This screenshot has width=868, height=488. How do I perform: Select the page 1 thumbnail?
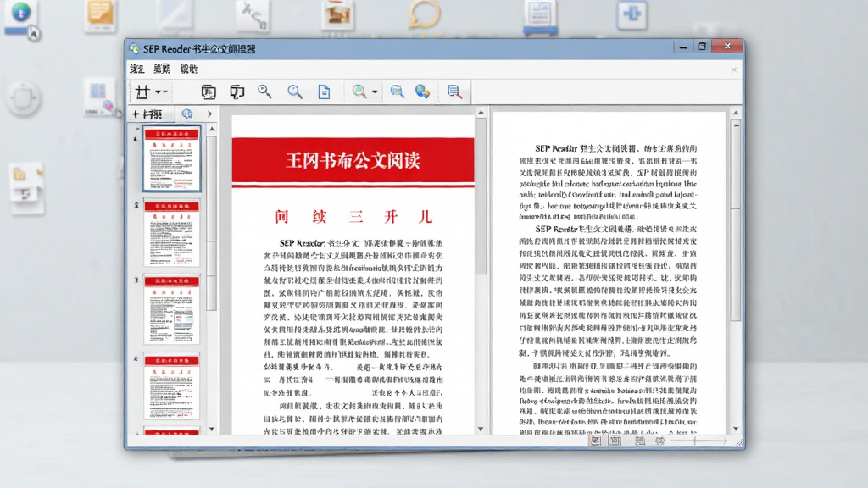(171, 158)
